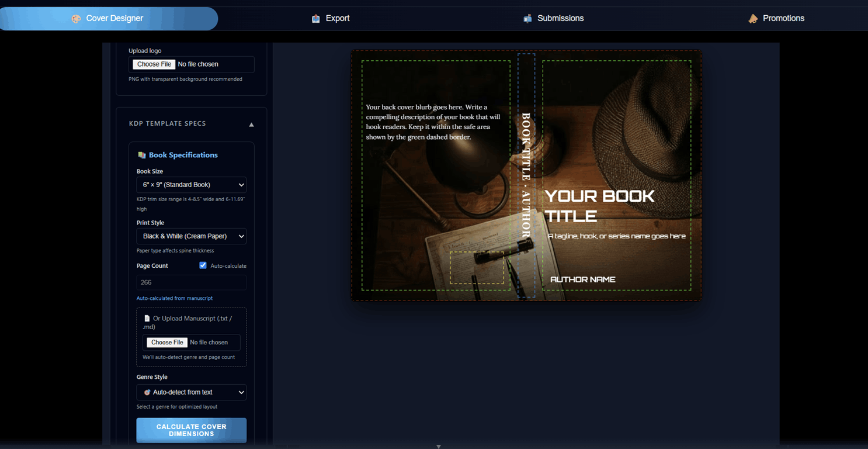Click the Page Count input field
The width and height of the screenshot is (868, 449).
pos(192,282)
